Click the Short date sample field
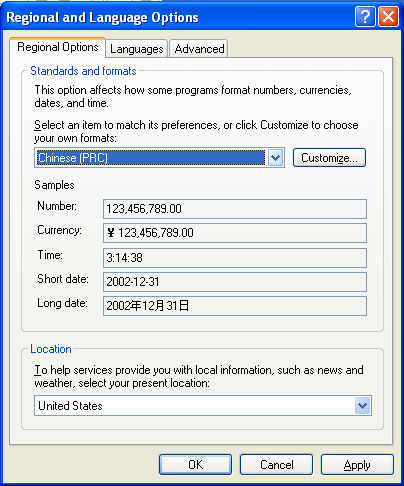Viewport: 404px width, 486px height. (235, 282)
